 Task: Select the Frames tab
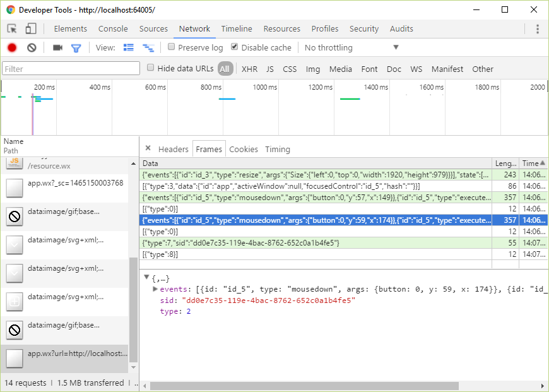[209, 149]
